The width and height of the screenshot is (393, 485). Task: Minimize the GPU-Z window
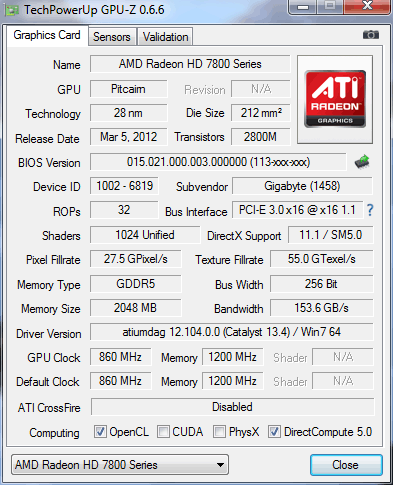point(303,7)
